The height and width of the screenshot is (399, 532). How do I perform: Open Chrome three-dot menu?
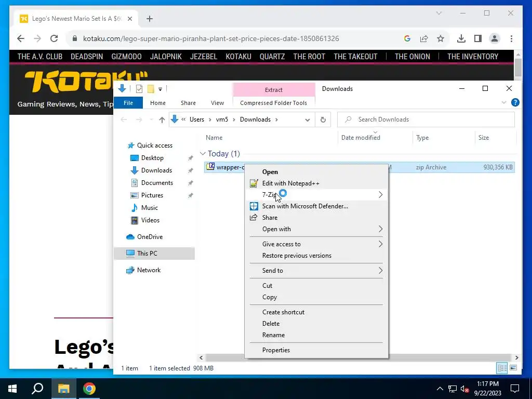[511, 38]
